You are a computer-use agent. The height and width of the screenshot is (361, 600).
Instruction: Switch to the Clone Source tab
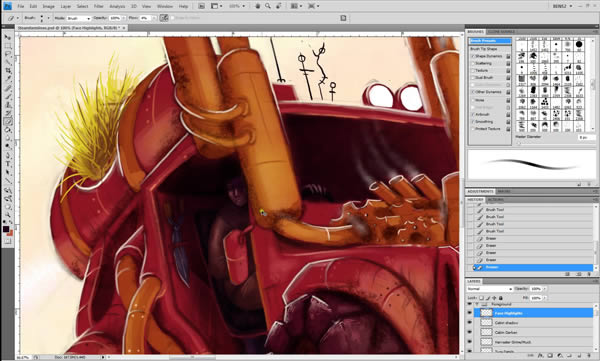[501, 32]
